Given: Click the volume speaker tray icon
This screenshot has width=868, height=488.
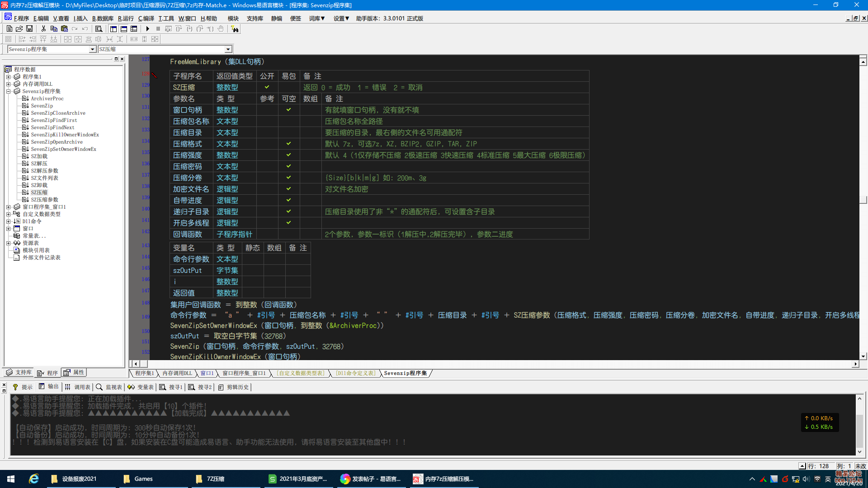Looking at the screenshot, I should (x=806, y=479).
